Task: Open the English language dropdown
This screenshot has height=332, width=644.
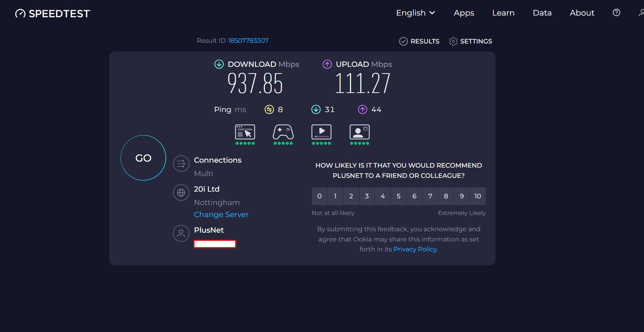Action: pos(416,13)
